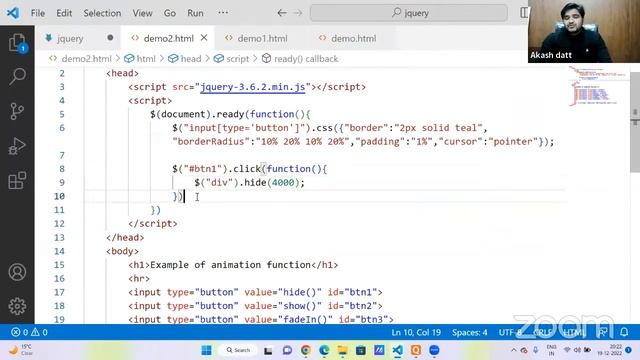Open the Search view in activity bar
The image size is (640, 360).
[x=17, y=76]
